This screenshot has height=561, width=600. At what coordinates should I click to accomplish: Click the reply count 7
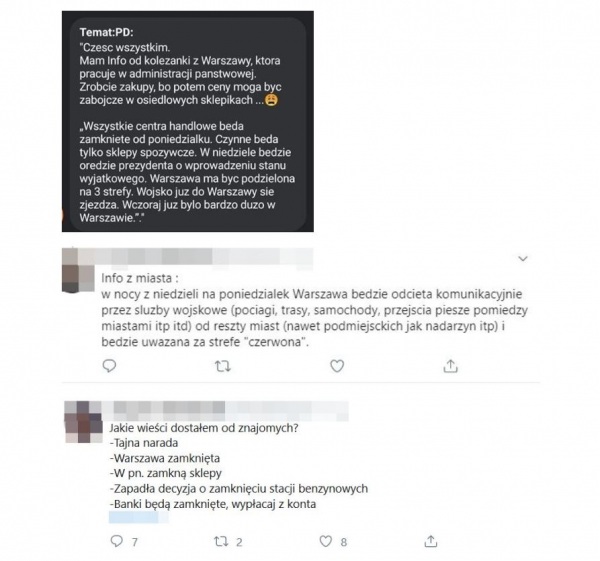135,542
